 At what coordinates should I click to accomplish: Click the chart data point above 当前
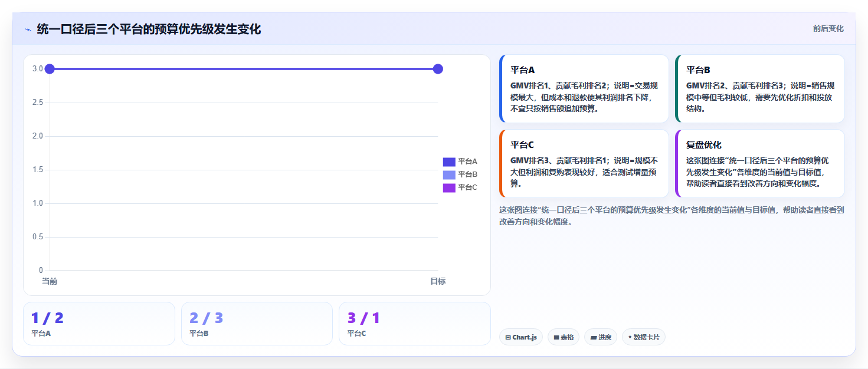coord(50,69)
